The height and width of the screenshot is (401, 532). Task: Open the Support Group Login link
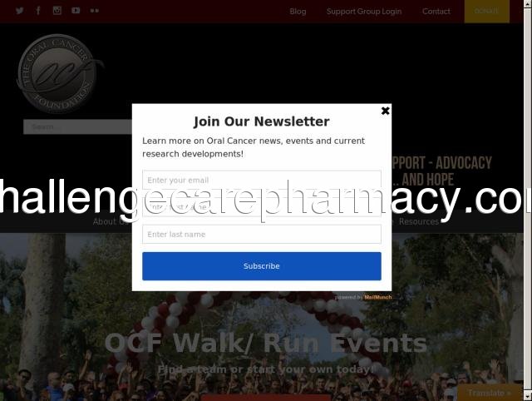364,12
